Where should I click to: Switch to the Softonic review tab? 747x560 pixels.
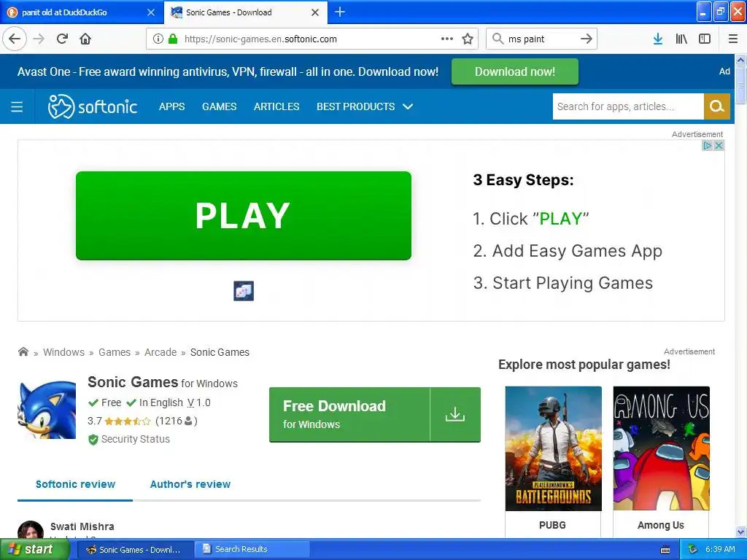coord(75,484)
